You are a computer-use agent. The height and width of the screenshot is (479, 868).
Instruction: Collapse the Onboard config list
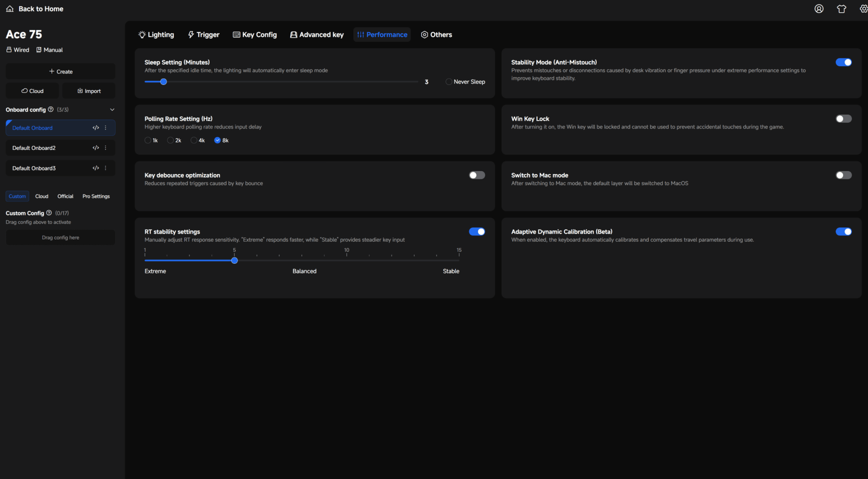tap(112, 109)
